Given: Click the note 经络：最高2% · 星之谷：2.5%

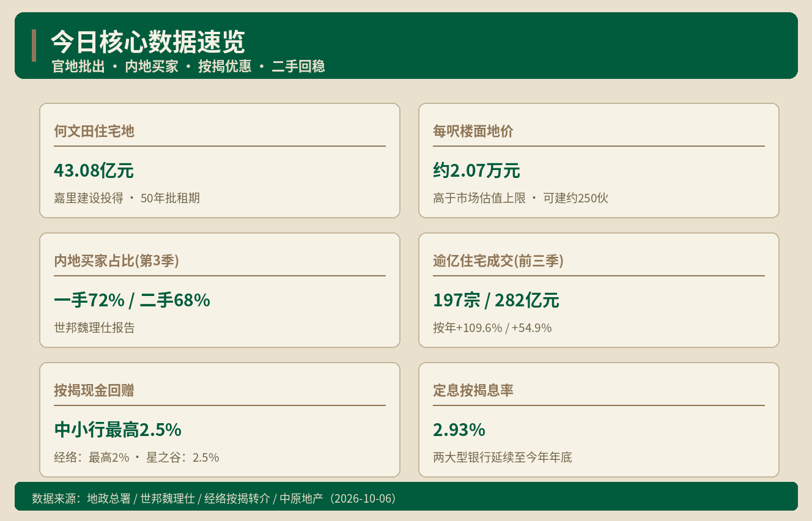Looking at the screenshot, I should point(136,457).
